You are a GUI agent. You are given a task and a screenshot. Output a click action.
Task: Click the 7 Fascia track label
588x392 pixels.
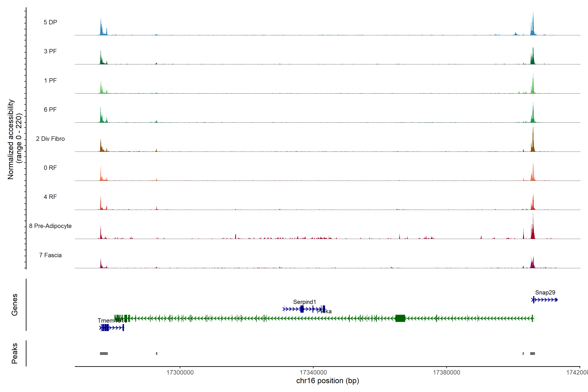(50, 255)
